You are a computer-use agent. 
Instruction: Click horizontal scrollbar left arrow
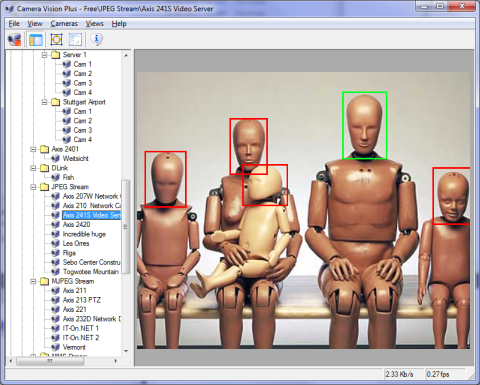click(x=11, y=361)
